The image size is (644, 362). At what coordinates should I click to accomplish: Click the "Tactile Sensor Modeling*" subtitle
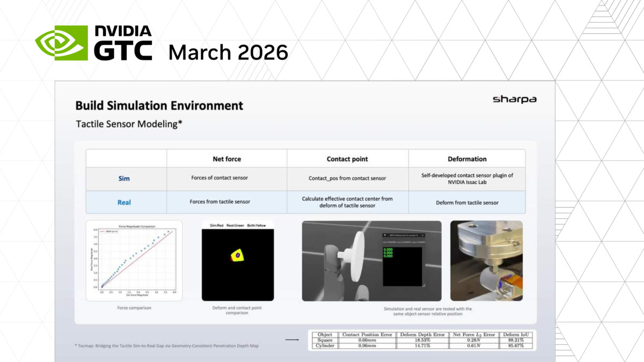pos(129,124)
